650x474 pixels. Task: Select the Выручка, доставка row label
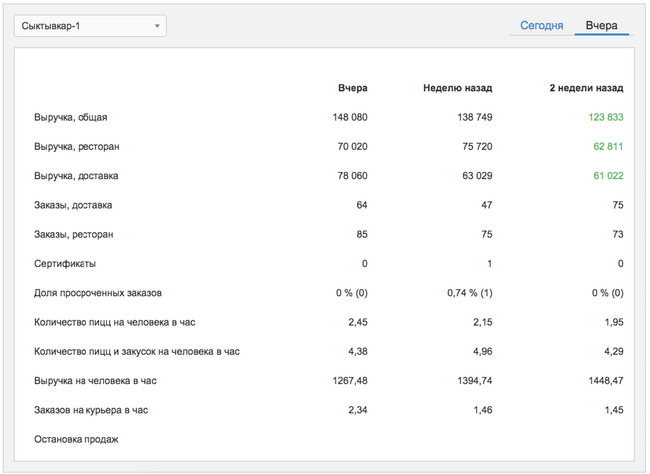point(76,176)
